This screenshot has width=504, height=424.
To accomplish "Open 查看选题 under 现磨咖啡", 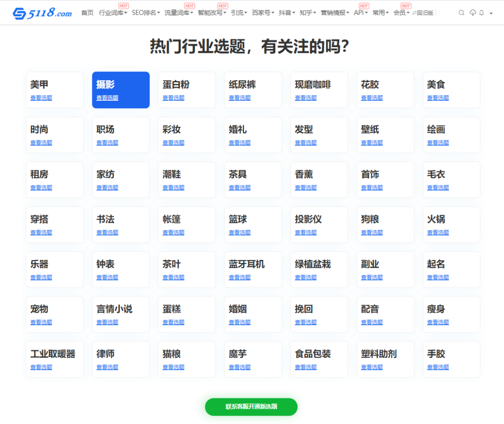I will pos(306,97).
